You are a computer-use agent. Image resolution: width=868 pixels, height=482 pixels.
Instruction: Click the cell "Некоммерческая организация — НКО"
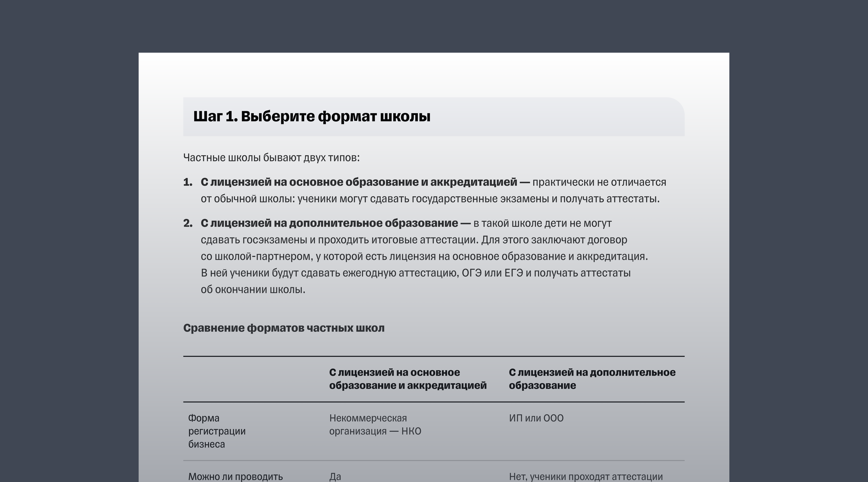(375, 425)
